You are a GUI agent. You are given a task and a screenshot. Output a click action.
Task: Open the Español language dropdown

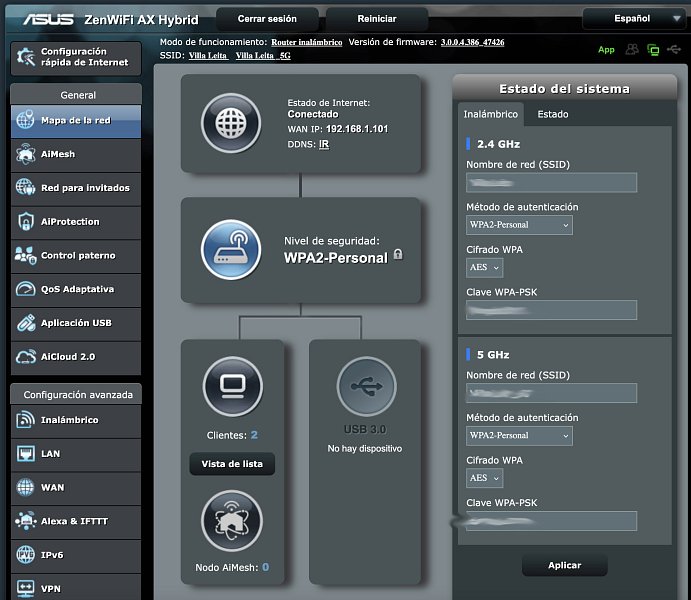(x=633, y=19)
